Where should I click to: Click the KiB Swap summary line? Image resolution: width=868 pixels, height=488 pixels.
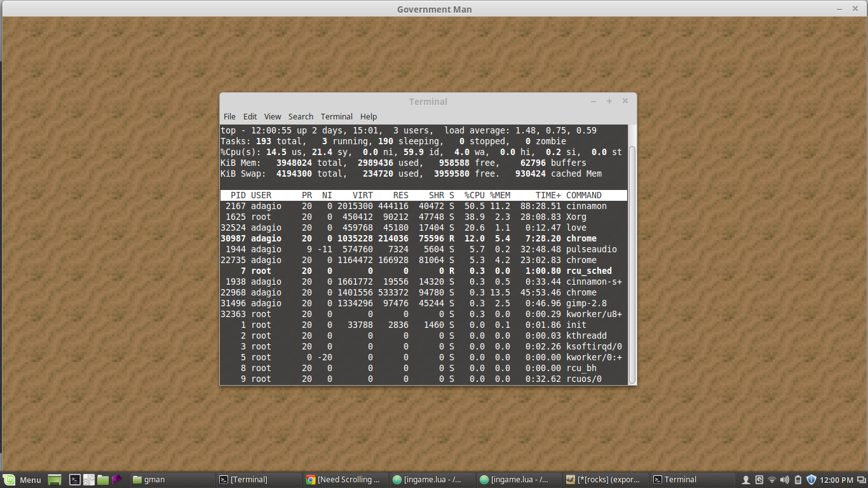(x=411, y=173)
